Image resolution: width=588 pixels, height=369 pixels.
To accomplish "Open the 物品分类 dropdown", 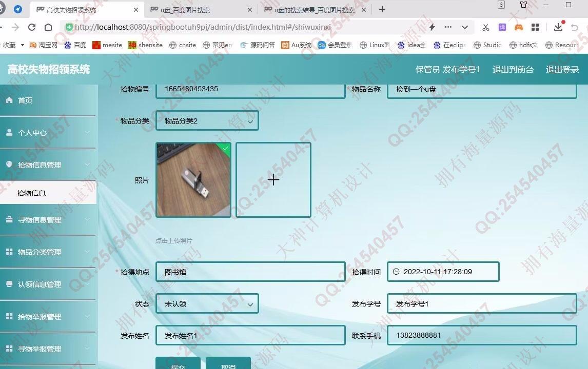I will tap(207, 120).
